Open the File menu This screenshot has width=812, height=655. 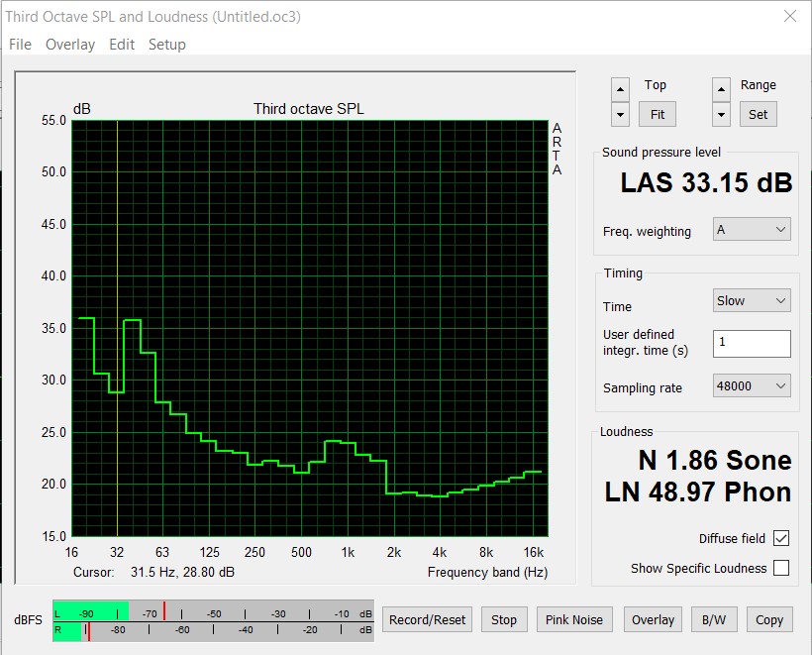click(x=20, y=45)
